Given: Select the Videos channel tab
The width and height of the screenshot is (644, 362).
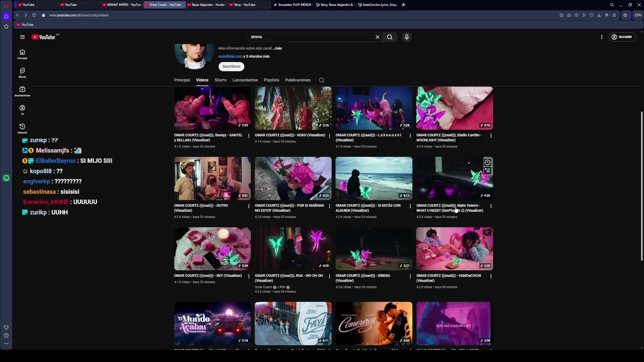Looking at the screenshot, I should click(202, 80).
